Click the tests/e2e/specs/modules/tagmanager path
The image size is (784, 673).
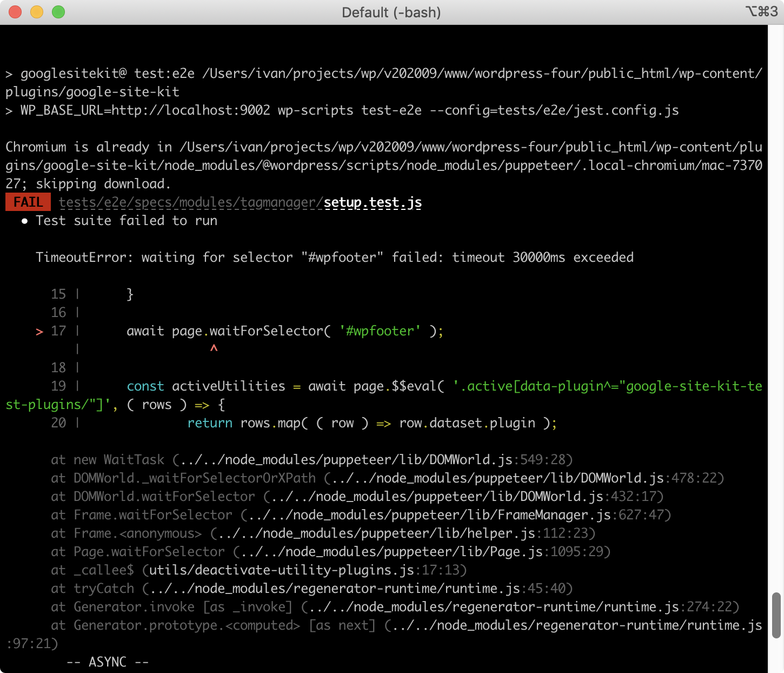click(189, 202)
